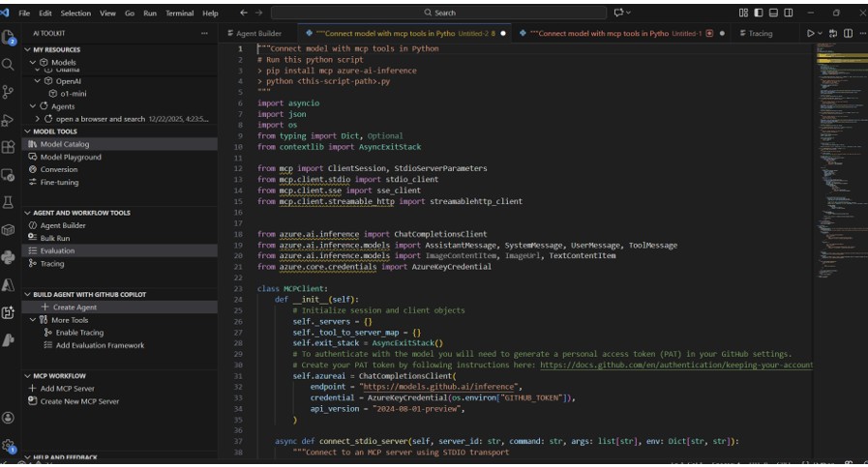
Task: Click the Search box in title bar
Action: coord(440,13)
